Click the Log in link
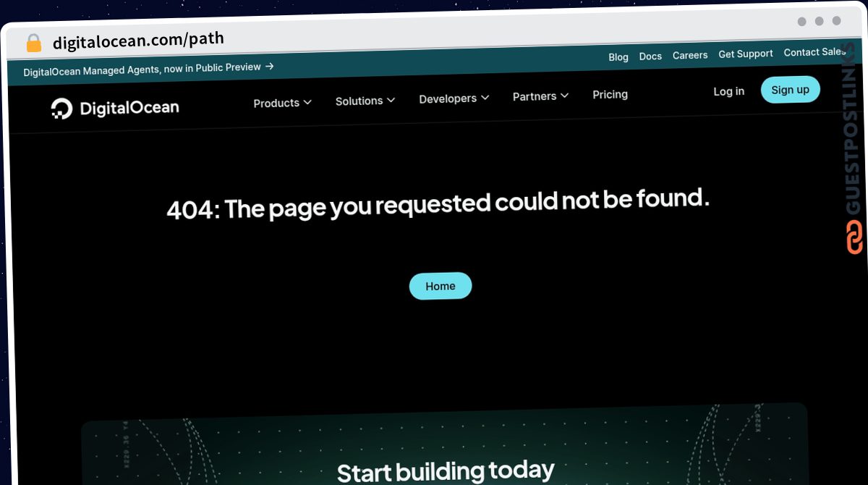The image size is (868, 485). pos(728,91)
